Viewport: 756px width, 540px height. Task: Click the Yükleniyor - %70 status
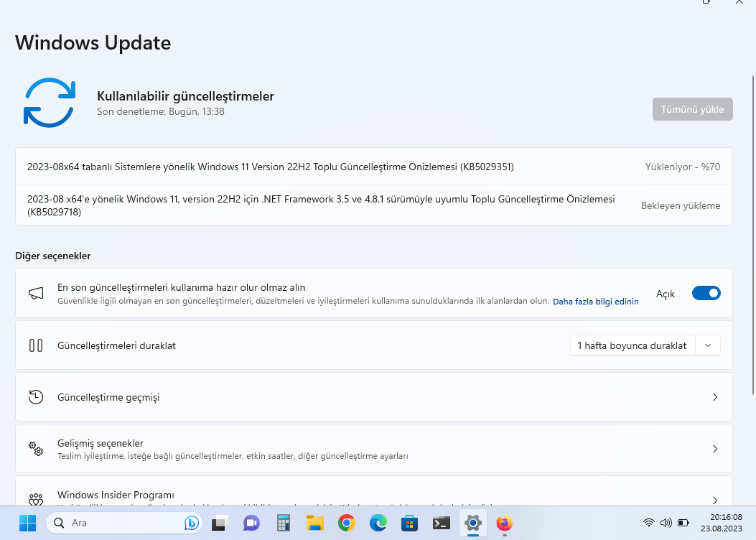coord(683,167)
